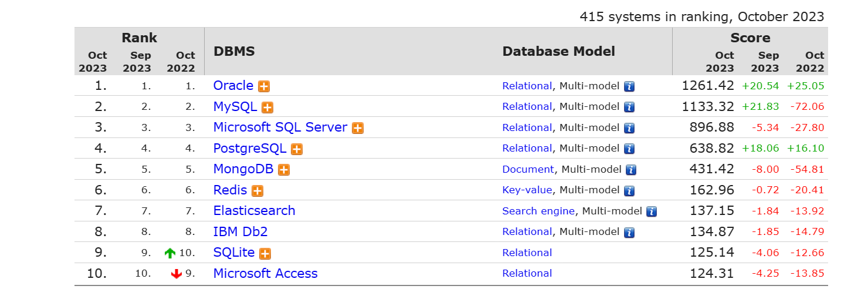Open the Oracle database link
This screenshot has width=868, height=289.
[x=233, y=86]
